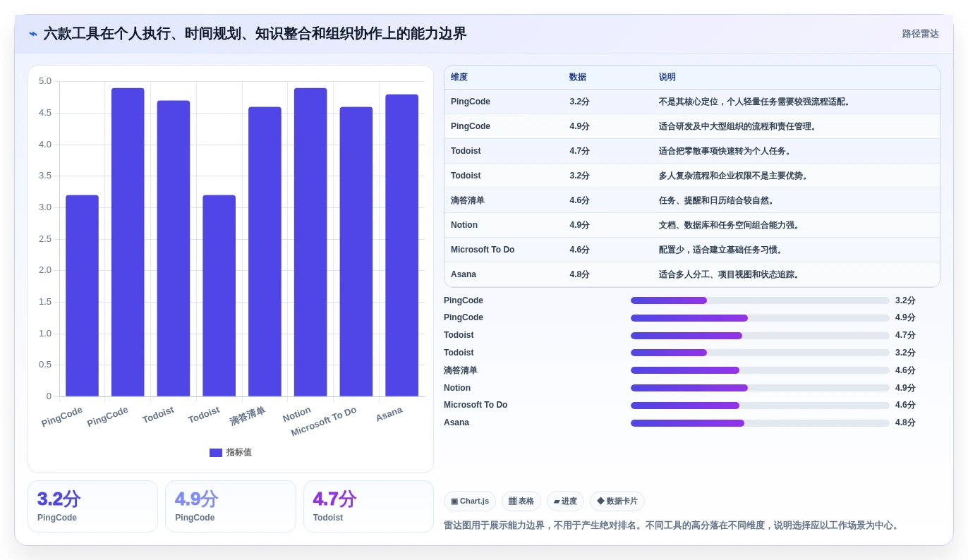Select the 数据 column header
This screenshot has height=560, width=968.
(x=578, y=78)
